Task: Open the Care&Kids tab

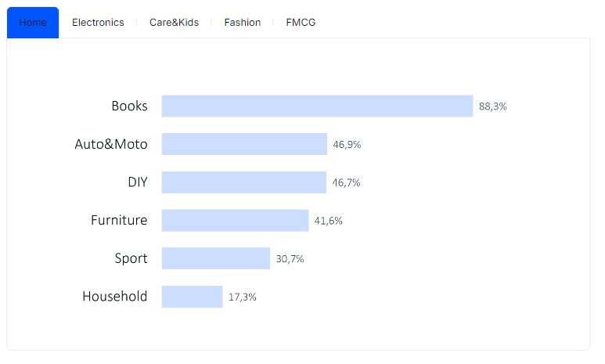Action: pos(174,23)
